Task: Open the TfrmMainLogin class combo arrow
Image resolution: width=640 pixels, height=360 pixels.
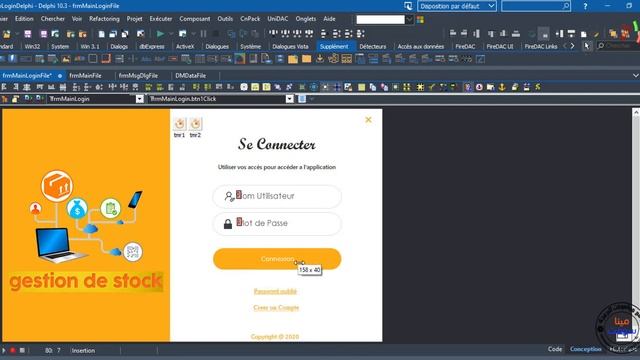Action: coord(140,99)
